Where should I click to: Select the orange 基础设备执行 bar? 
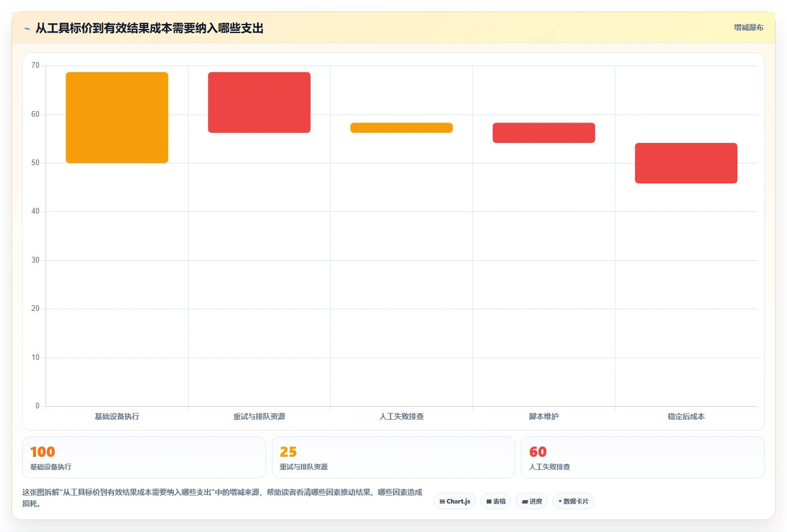[117, 117]
